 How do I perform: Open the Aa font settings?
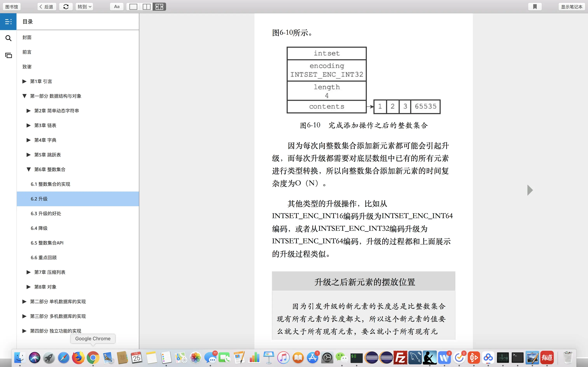[x=117, y=7]
